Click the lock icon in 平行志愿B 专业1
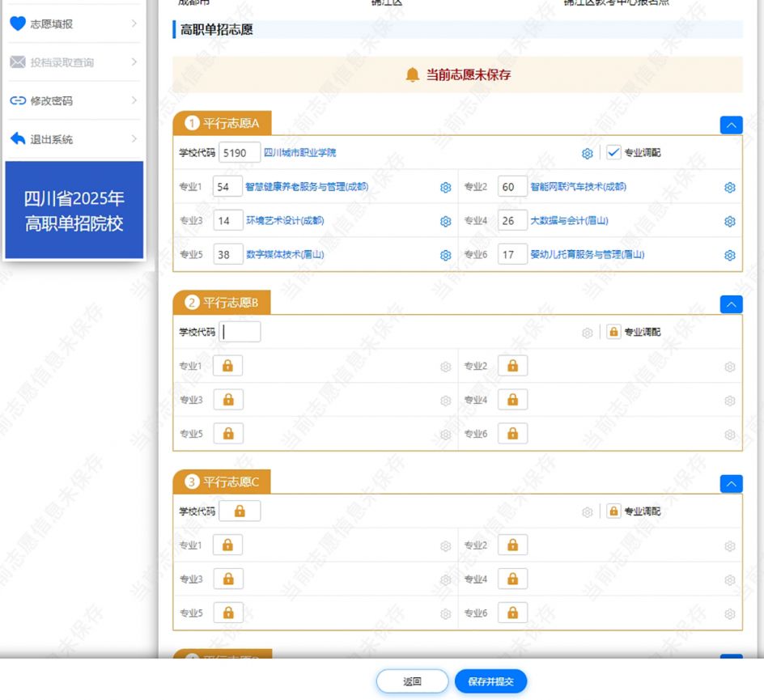This screenshot has height=700, width=764. (227, 366)
